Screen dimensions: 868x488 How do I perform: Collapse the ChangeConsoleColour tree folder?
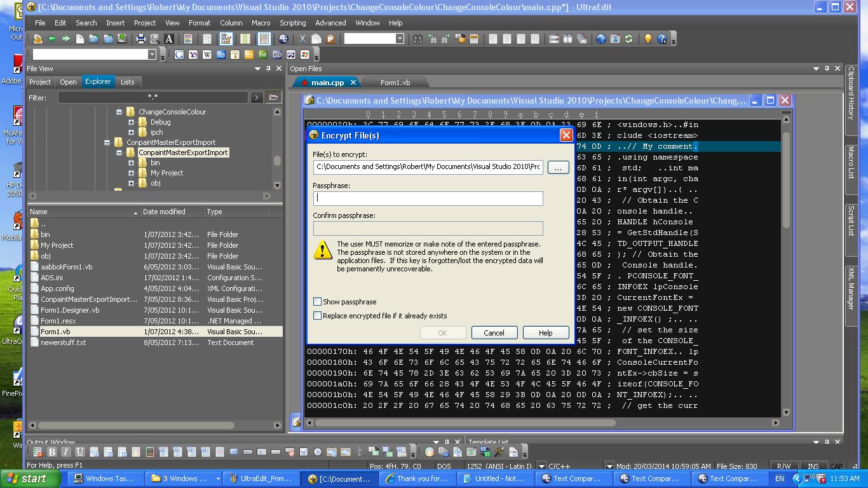pos(119,112)
